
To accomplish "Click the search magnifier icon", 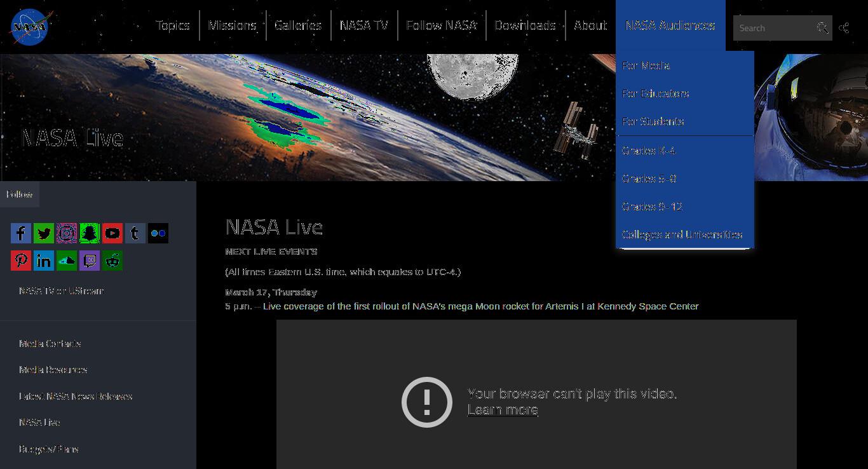I will tap(822, 28).
